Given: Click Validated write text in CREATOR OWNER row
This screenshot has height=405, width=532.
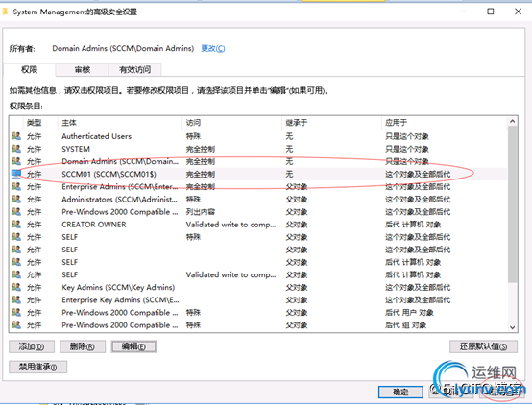Looking at the screenshot, I should [231, 225].
